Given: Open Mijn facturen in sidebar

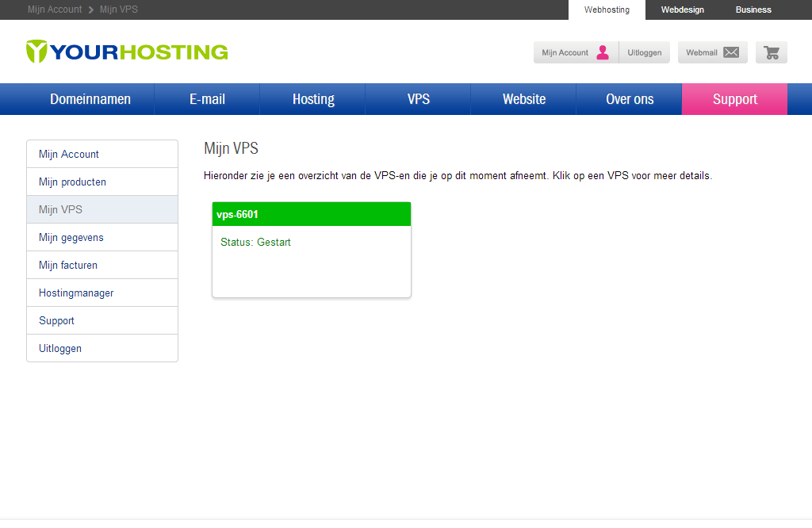Looking at the screenshot, I should click(x=68, y=265).
